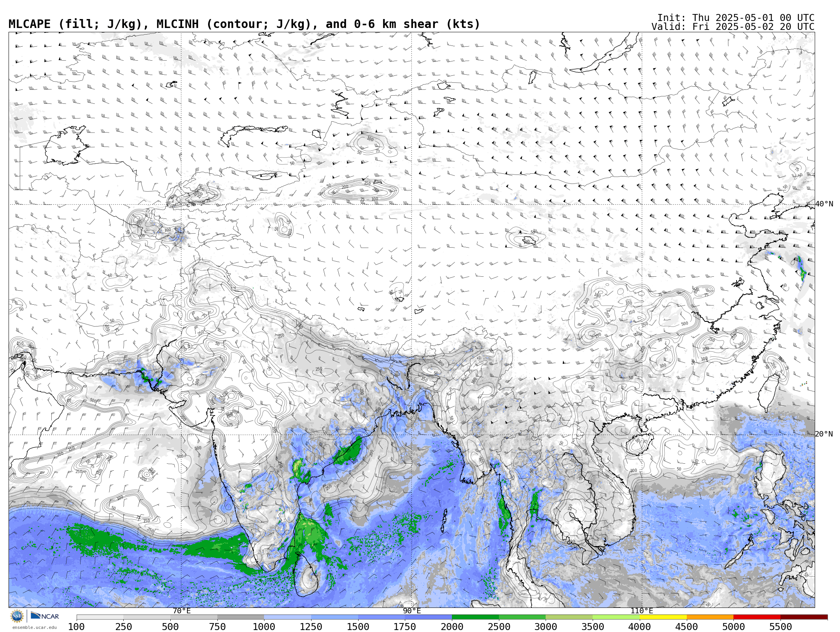Pick the 2500–3000 medium green colorbar segment
This screenshot has width=840, height=632.
pos(522,617)
